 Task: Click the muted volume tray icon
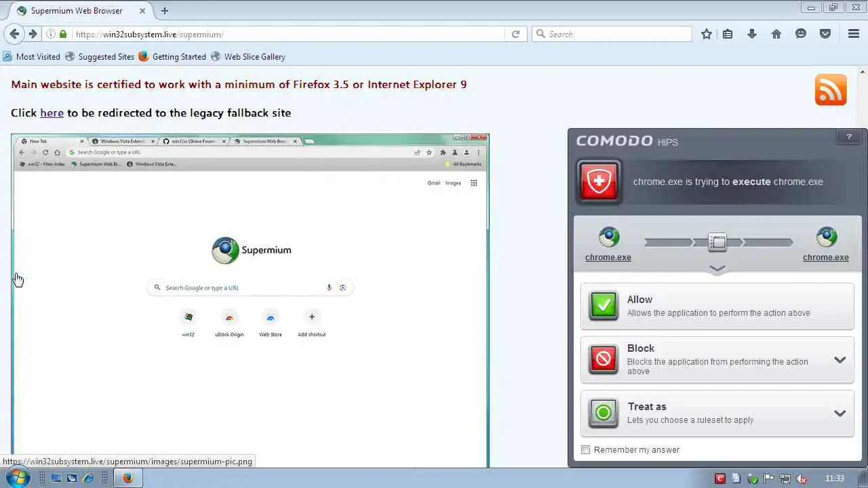tap(802, 479)
